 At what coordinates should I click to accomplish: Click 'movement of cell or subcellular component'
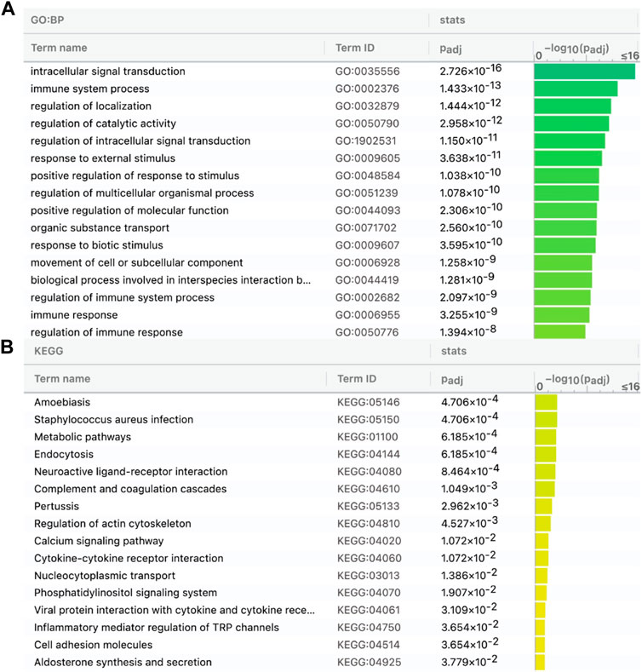coord(137,262)
